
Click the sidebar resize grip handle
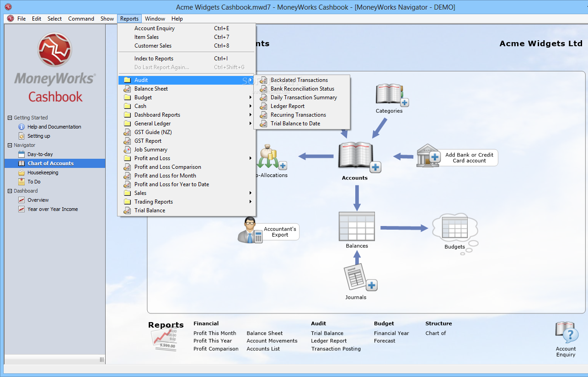102,360
